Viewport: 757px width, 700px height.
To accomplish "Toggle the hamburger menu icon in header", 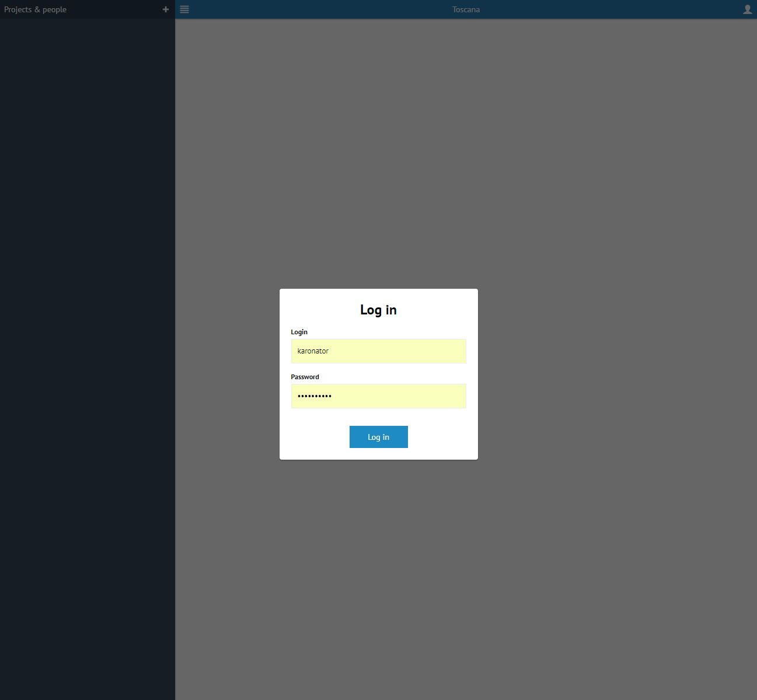I will coord(184,9).
